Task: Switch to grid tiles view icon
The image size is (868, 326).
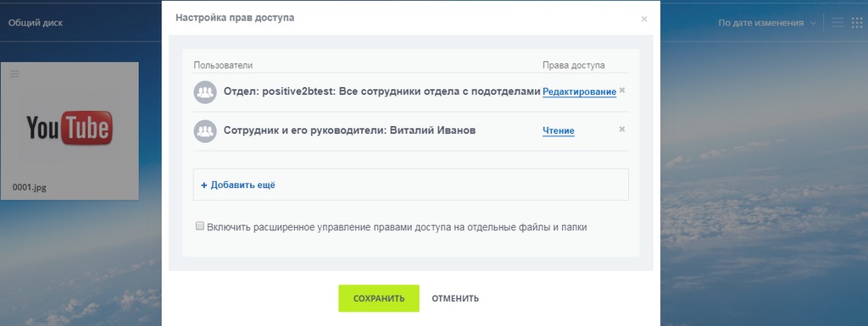Action: [856, 23]
